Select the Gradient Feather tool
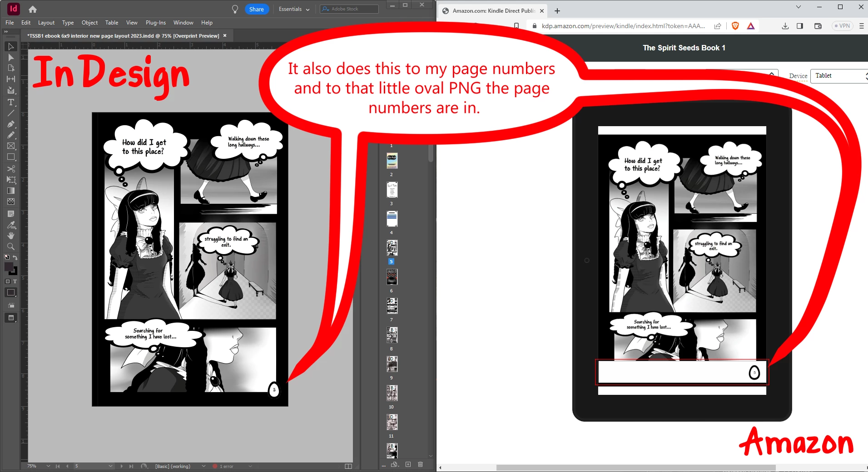This screenshot has width=868, height=472. [x=11, y=202]
